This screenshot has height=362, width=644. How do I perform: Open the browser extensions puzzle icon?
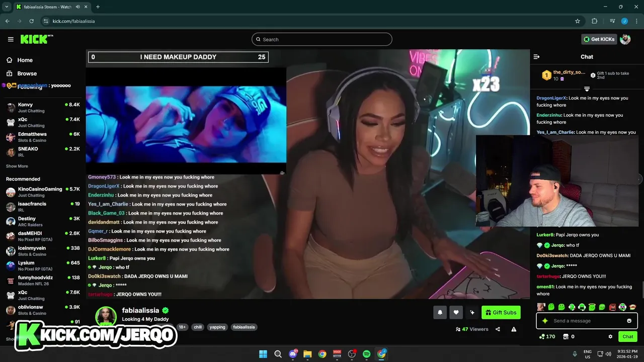(595, 21)
